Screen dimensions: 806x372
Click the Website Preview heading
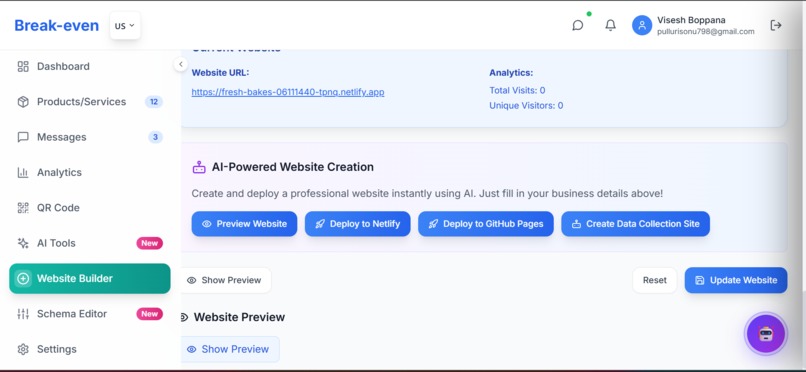[x=239, y=318]
